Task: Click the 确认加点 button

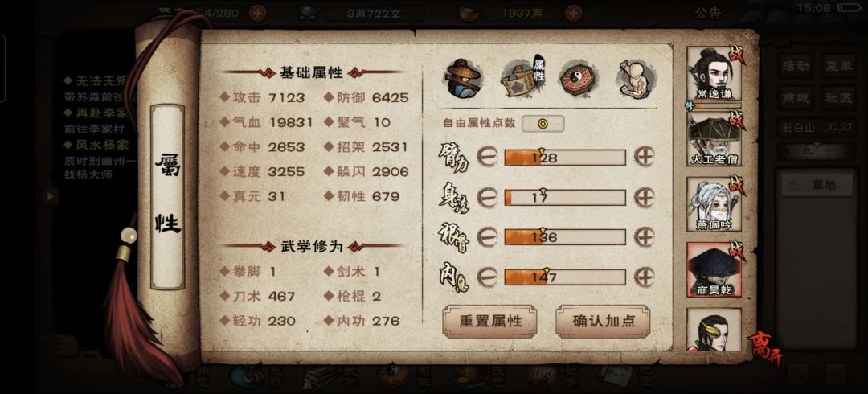Action: (603, 321)
